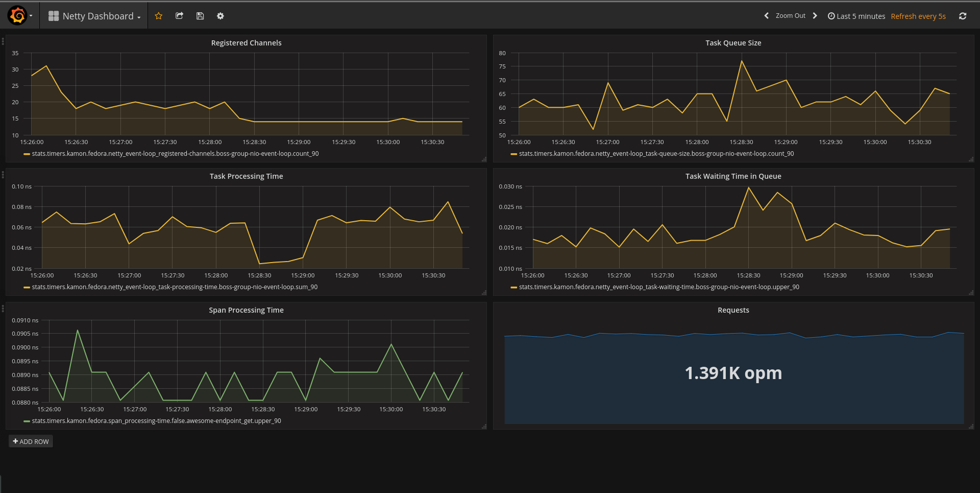Open the Task Processing Time panel title menu
The image size is (980, 493).
click(x=246, y=176)
